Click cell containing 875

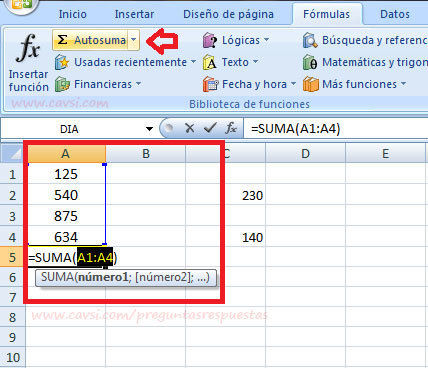[66, 216]
